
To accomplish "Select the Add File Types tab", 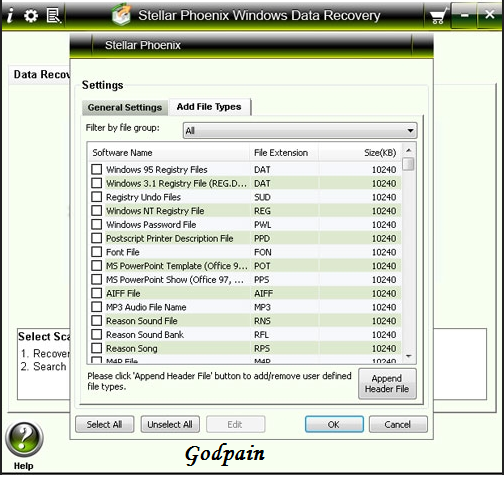I will [209, 107].
